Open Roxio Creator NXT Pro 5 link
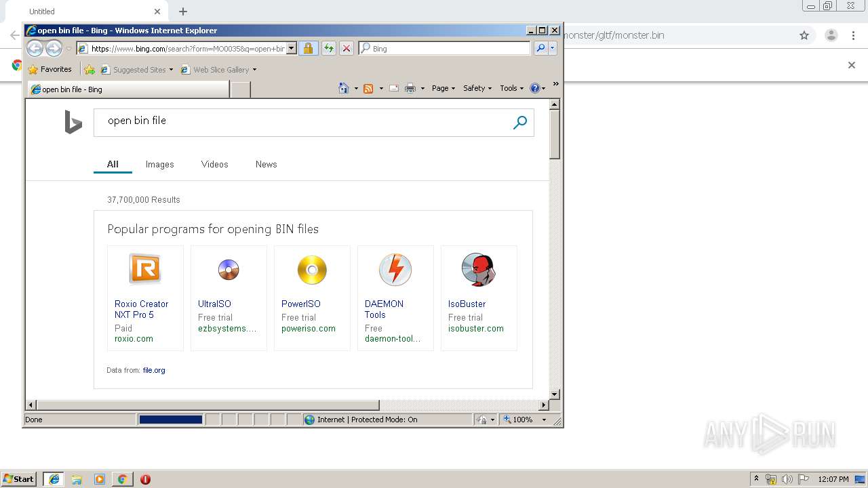This screenshot has height=488, width=868. 142,309
